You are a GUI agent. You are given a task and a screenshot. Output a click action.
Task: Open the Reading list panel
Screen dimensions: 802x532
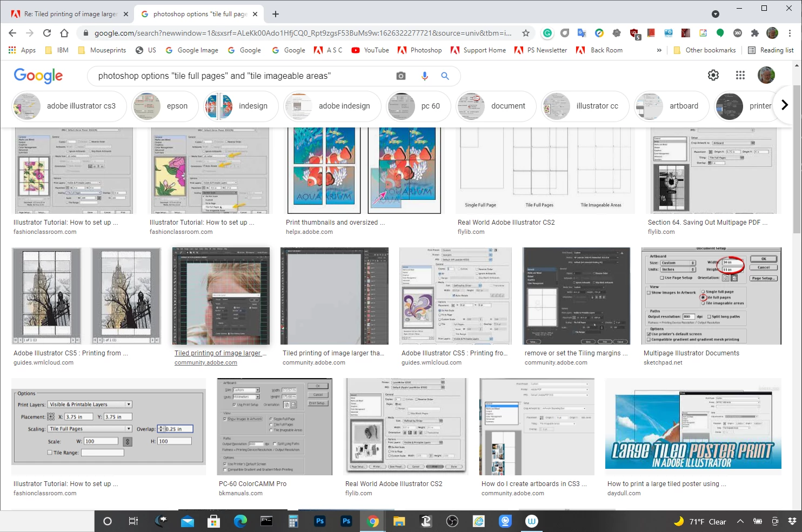(x=771, y=50)
